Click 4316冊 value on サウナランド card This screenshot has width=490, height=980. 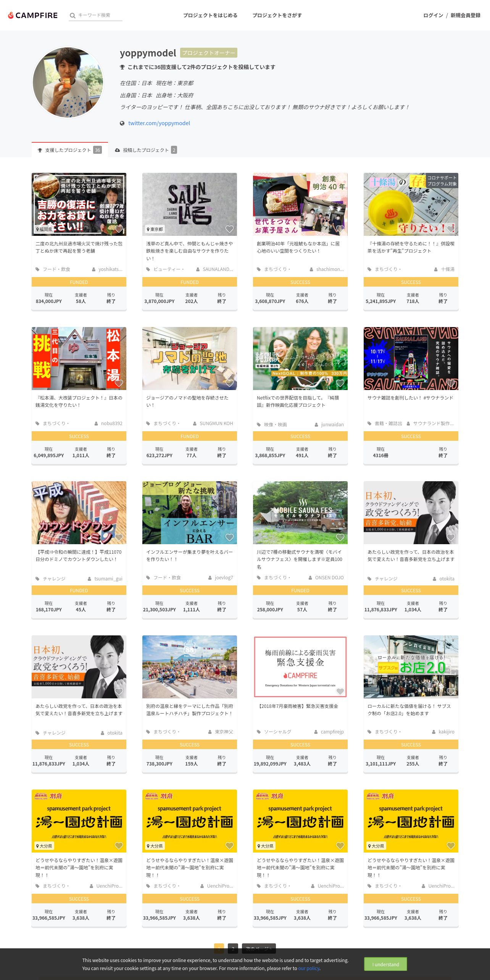click(380, 456)
